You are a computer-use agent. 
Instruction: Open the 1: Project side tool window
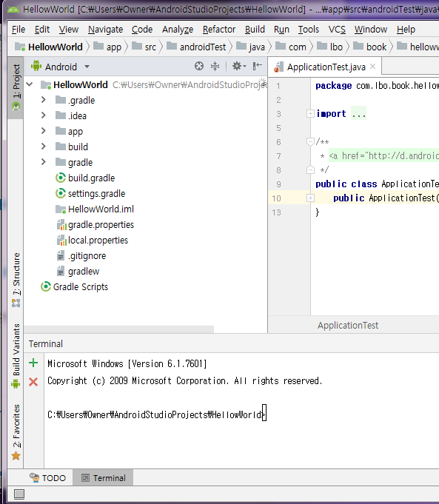pos(16,87)
